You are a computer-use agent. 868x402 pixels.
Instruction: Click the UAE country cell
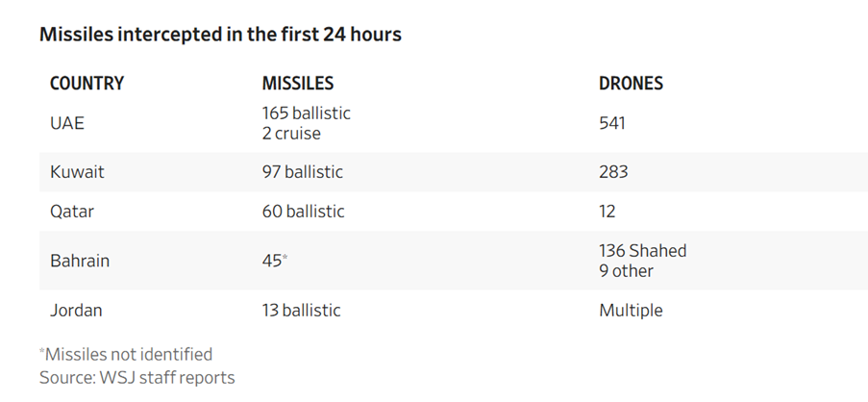[67, 124]
